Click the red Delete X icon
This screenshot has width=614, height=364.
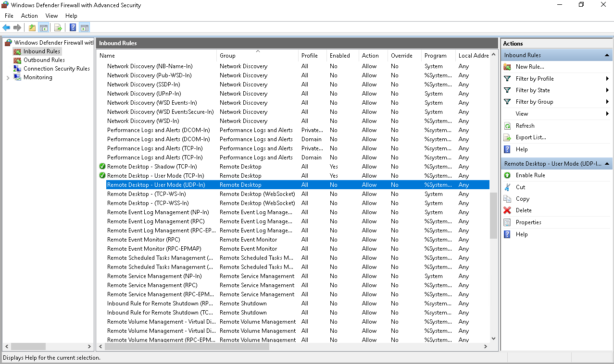coord(507,210)
